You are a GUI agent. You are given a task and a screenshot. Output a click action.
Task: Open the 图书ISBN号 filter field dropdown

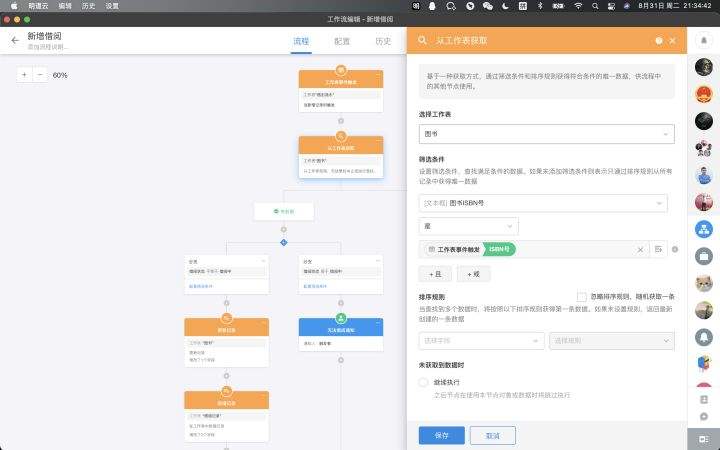[543, 203]
